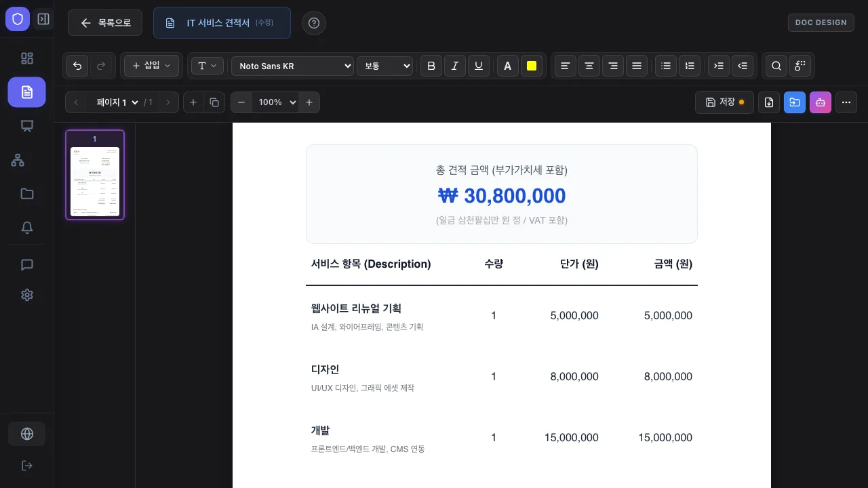Viewport: 868px width, 488px height.
Task: Apply a numbered list
Action: [690, 66]
